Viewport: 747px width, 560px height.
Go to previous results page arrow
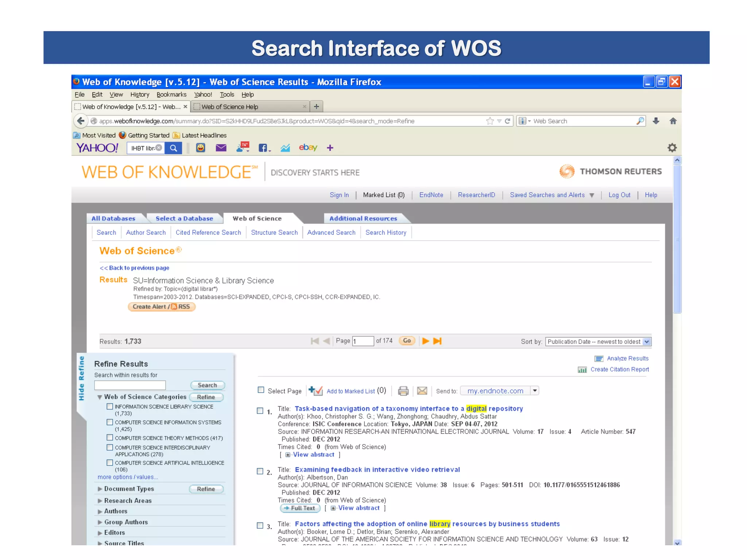click(327, 341)
